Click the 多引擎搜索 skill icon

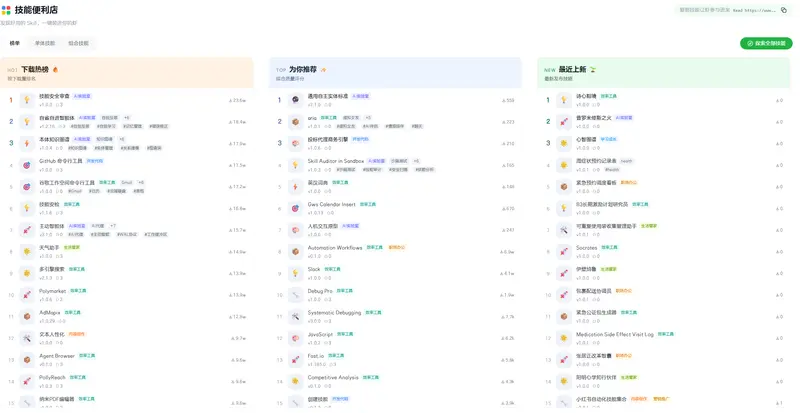point(27,273)
